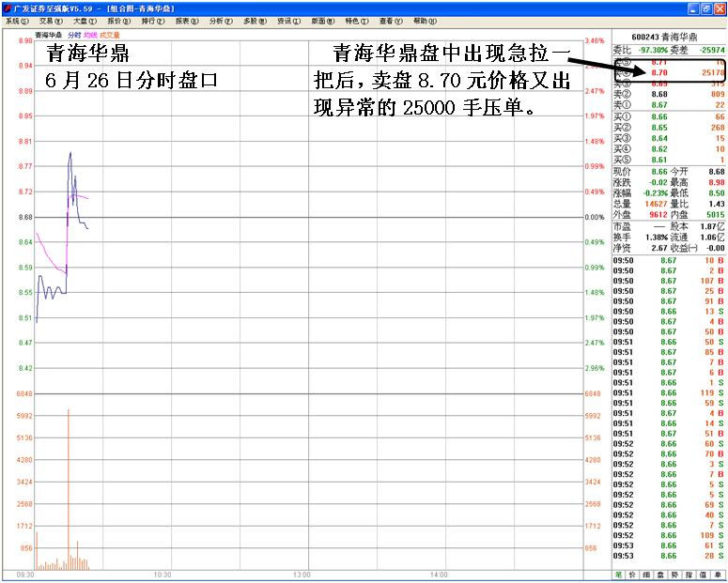Open the 多股 menu

(255, 22)
